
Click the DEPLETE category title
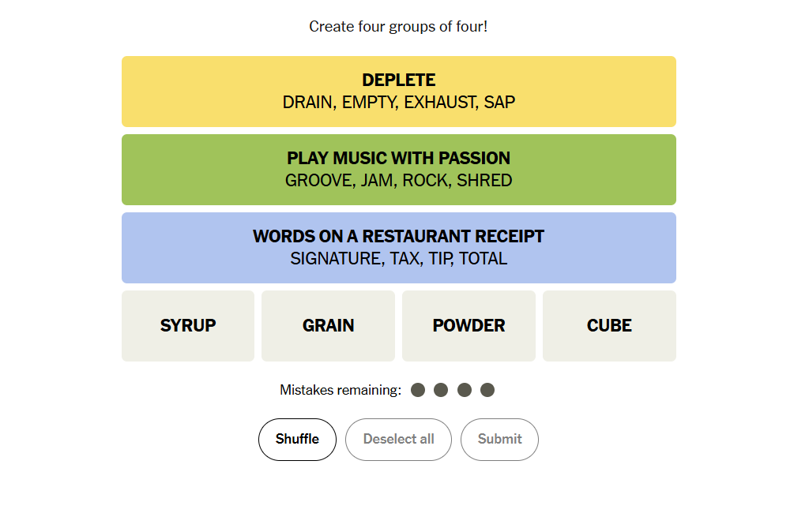399,80
